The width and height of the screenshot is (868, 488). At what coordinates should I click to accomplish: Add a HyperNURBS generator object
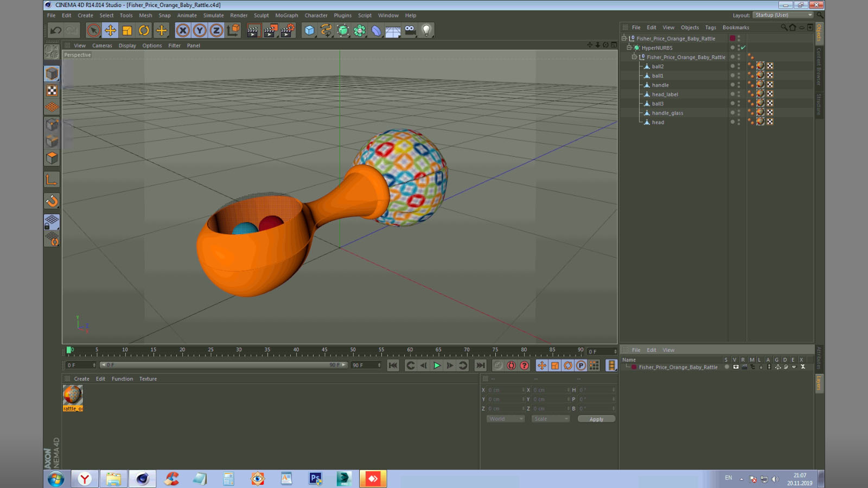click(343, 30)
